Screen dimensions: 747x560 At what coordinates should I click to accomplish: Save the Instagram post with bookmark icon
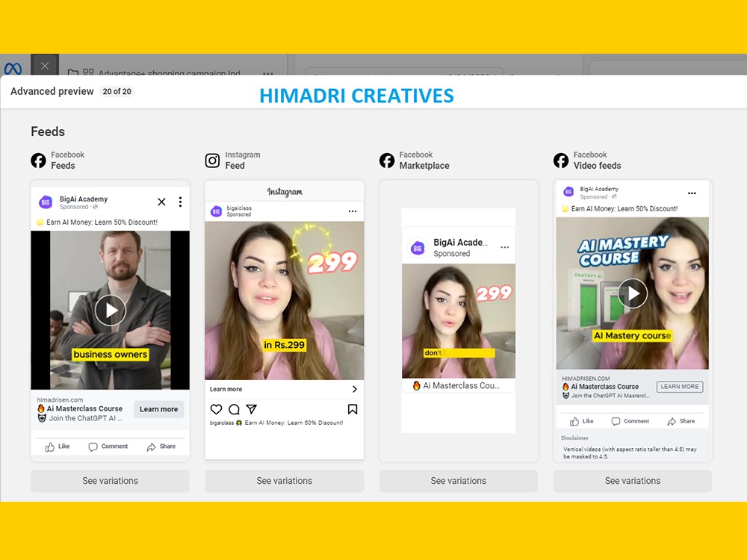tap(353, 409)
